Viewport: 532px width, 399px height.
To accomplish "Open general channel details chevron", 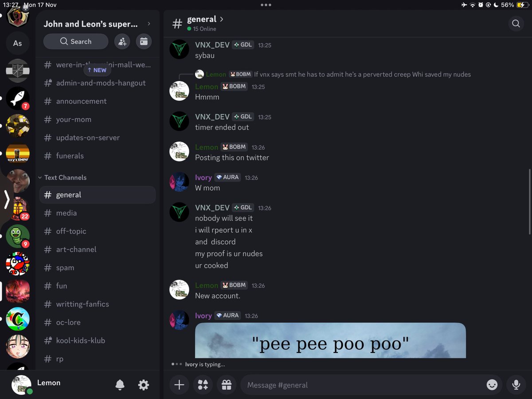I will pyautogui.click(x=222, y=19).
